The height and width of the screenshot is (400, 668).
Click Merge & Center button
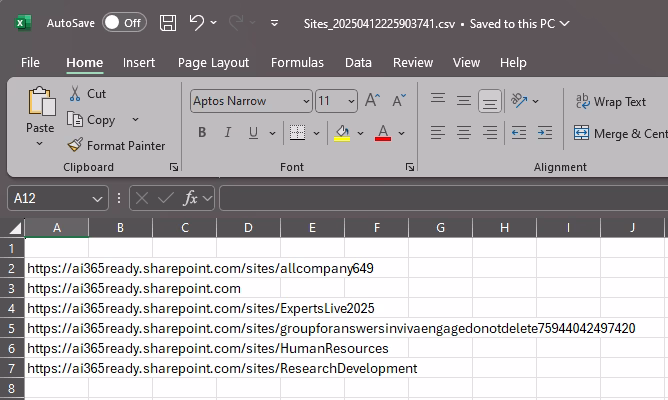[x=621, y=133]
